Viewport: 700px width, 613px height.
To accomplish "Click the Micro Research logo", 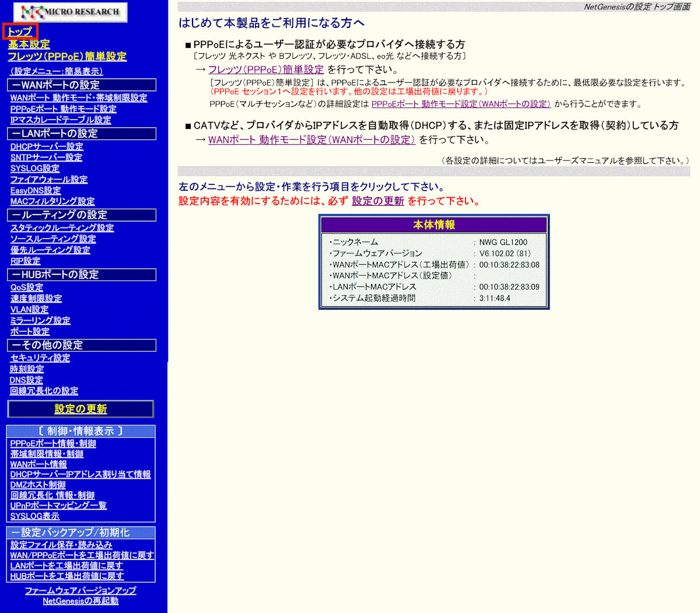I will [70, 12].
